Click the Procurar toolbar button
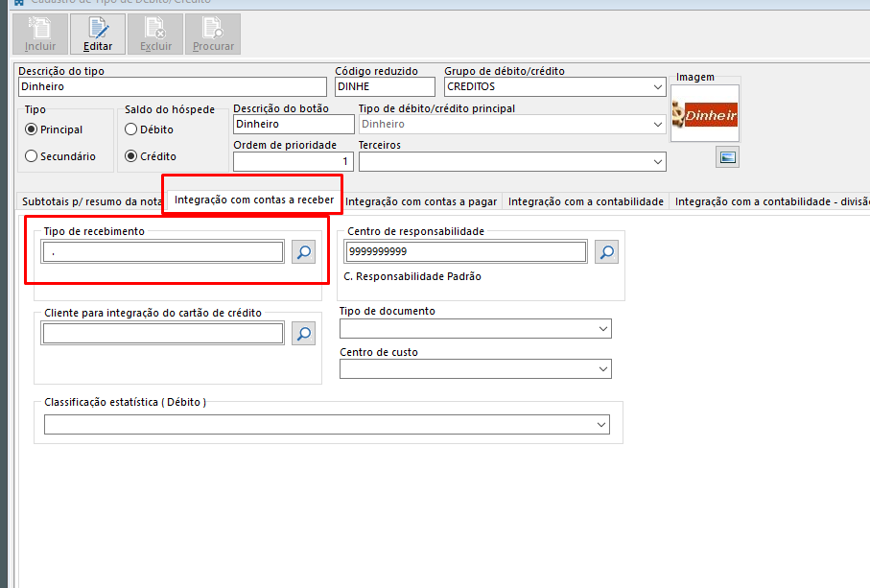 pyautogui.click(x=213, y=35)
